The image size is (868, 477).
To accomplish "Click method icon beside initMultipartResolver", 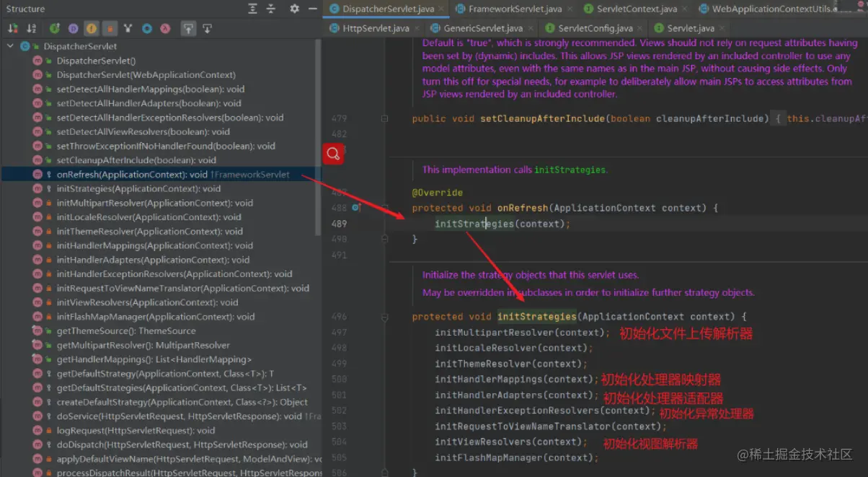I will [x=37, y=203].
